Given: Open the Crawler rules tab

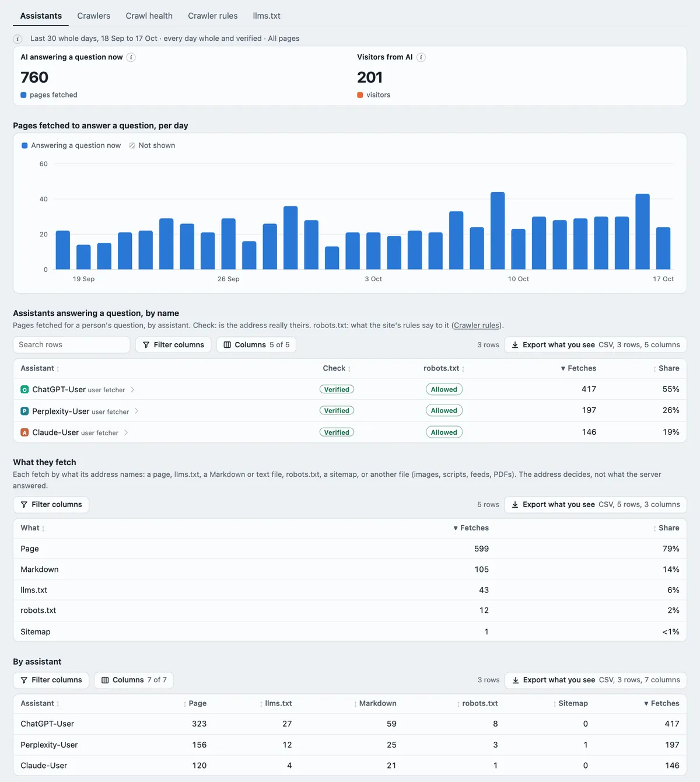Looking at the screenshot, I should 212,16.
